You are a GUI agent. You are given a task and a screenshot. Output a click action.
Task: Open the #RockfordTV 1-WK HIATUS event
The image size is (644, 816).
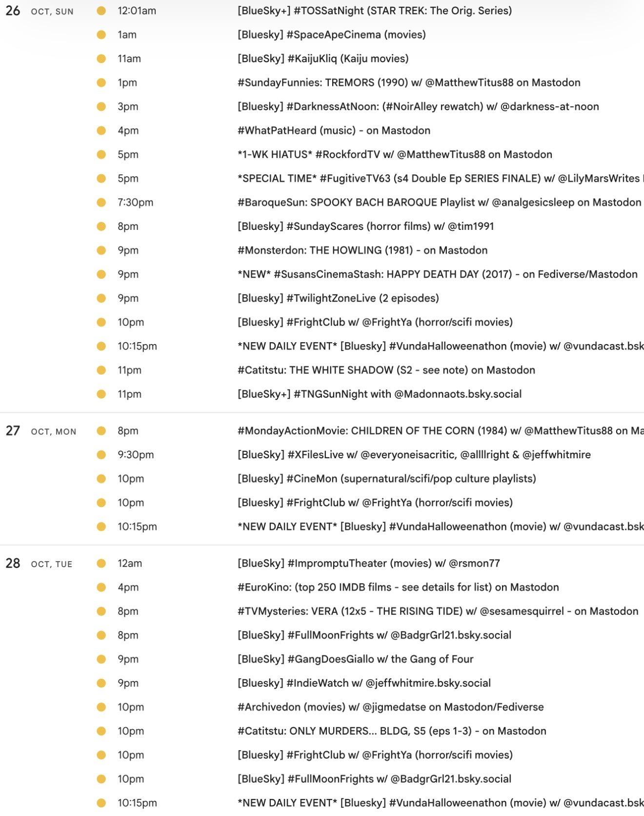(394, 154)
